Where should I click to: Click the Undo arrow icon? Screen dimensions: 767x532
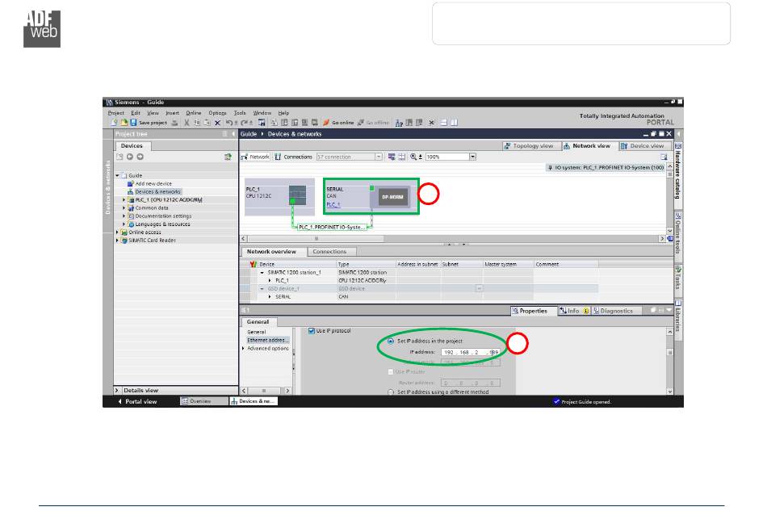229,122
